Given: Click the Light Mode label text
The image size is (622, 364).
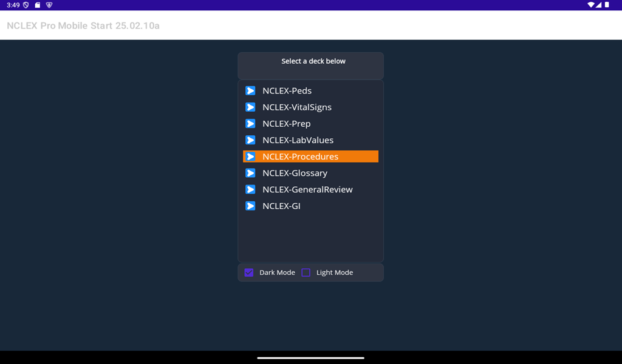Looking at the screenshot, I should (x=335, y=272).
